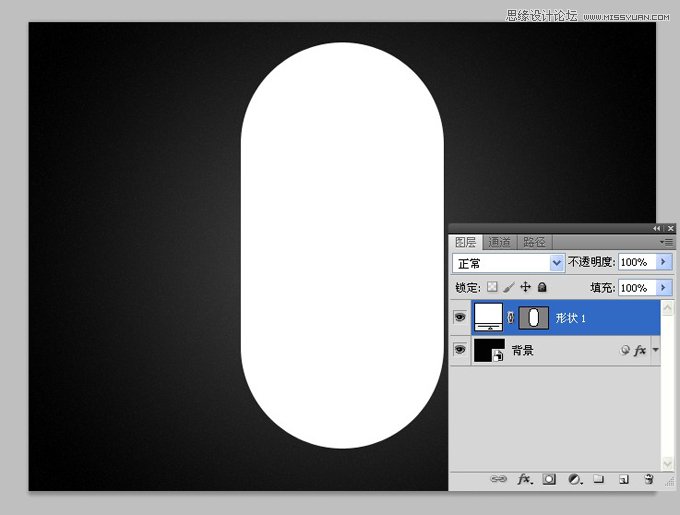Open the layers panel options menu
The height and width of the screenshot is (515, 680).
point(667,242)
